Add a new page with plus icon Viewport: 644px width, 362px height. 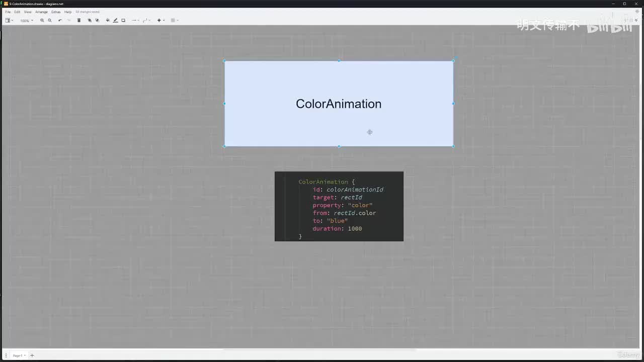click(x=32, y=355)
